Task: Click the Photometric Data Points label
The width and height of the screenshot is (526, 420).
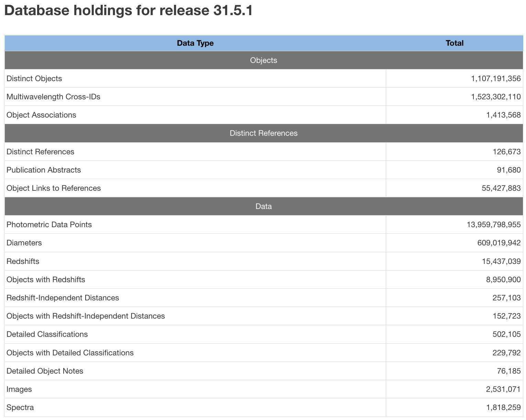Action: pyautogui.click(x=49, y=224)
